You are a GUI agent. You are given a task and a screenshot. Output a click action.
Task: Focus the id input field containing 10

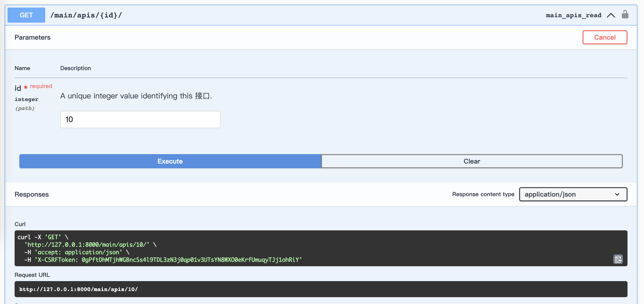(x=140, y=119)
